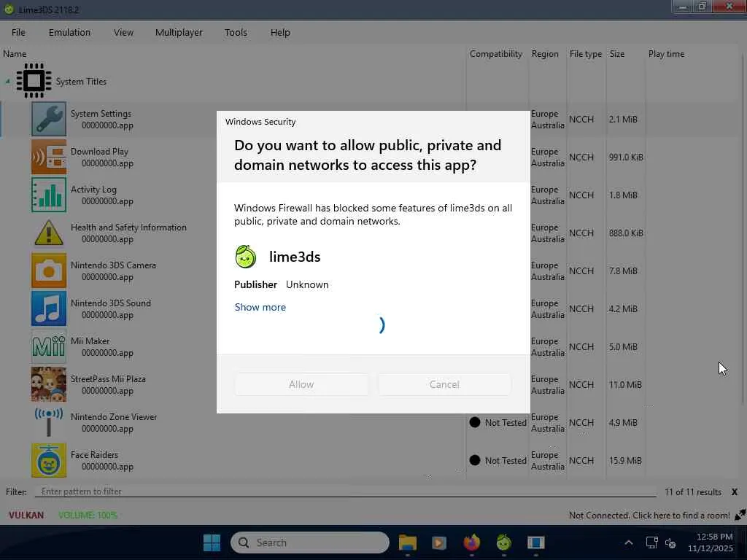Viewport: 747px width, 560px height.
Task: Click the 991.0 KiB size cell
Action: coord(626,157)
